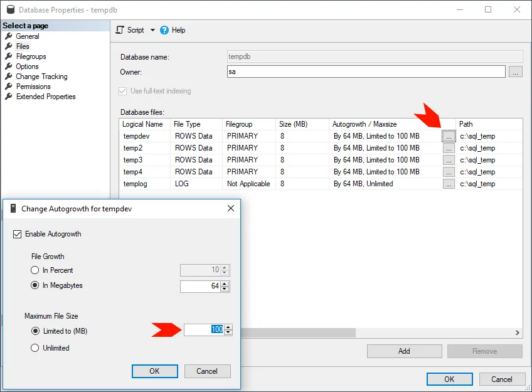This screenshot has height=392, width=532.
Task: Click the Change Tracking wrench icon
Action: pyautogui.click(x=9, y=77)
